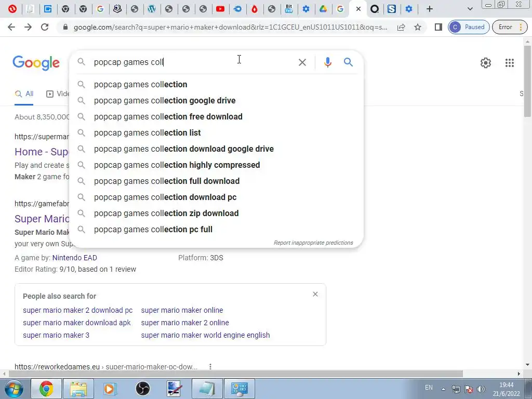Open "super mario maker 2 online" link

click(185, 323)
